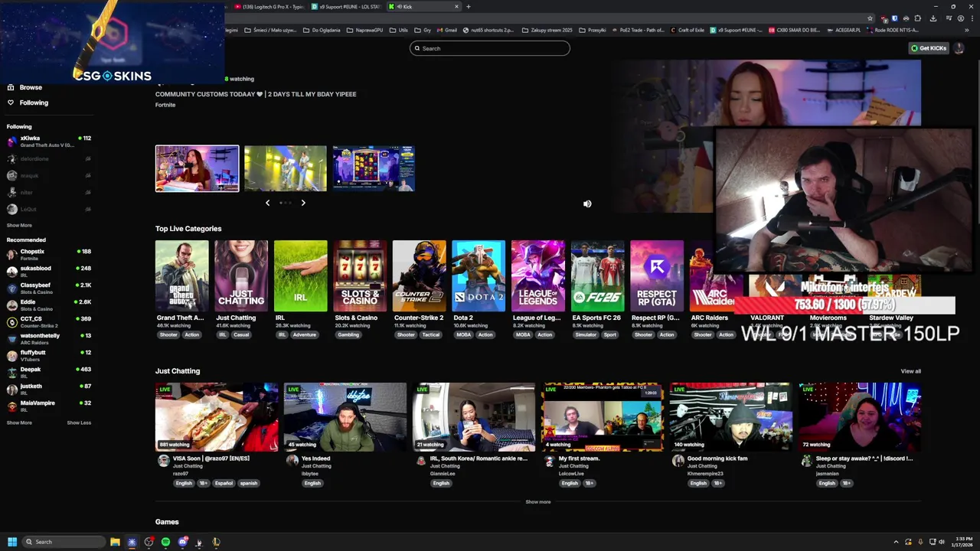
Task: Open the Zakupy stream 2025 bookmark folder
Action: click(547, 30)
